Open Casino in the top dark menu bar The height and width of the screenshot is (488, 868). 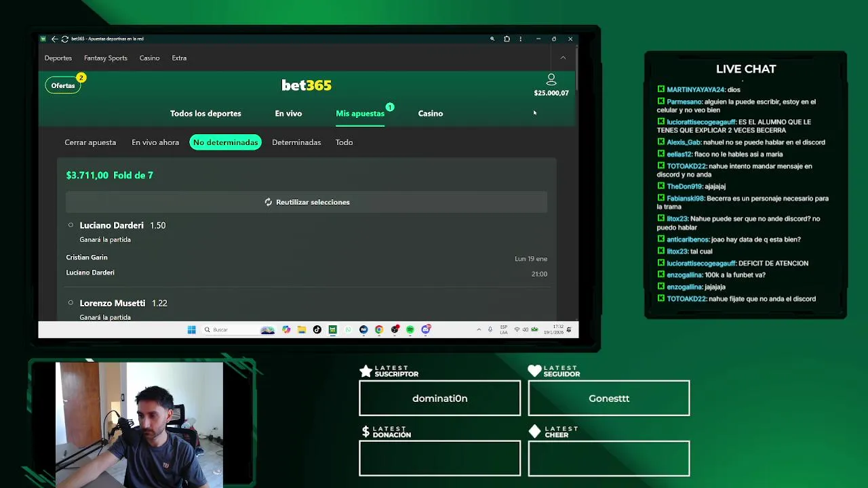click(x=149, y=58)
